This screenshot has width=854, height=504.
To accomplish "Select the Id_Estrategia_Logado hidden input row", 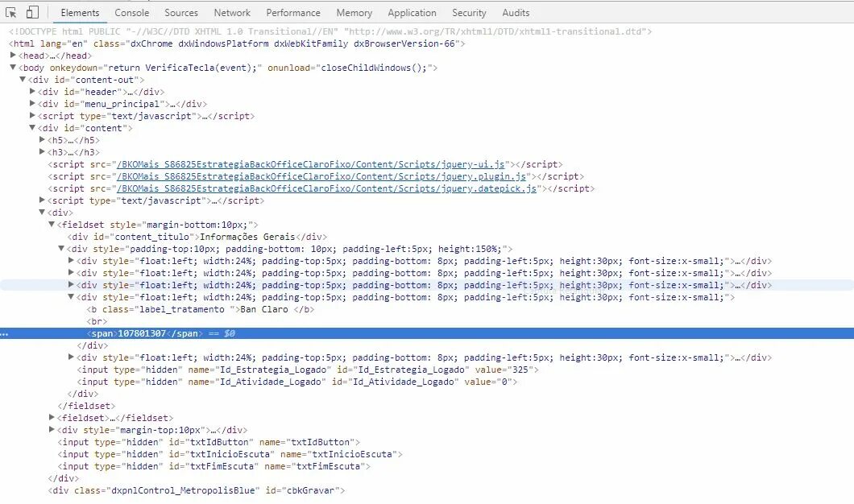I will coord(308,370).
